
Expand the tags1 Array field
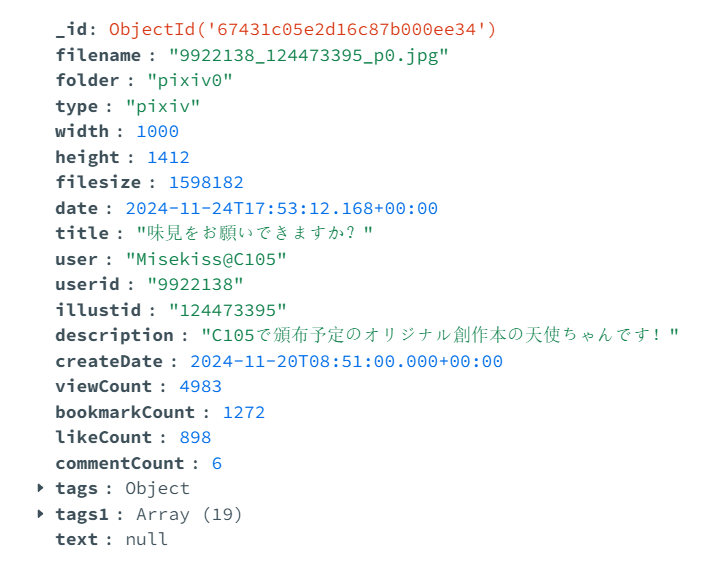(x=40, y=514)
